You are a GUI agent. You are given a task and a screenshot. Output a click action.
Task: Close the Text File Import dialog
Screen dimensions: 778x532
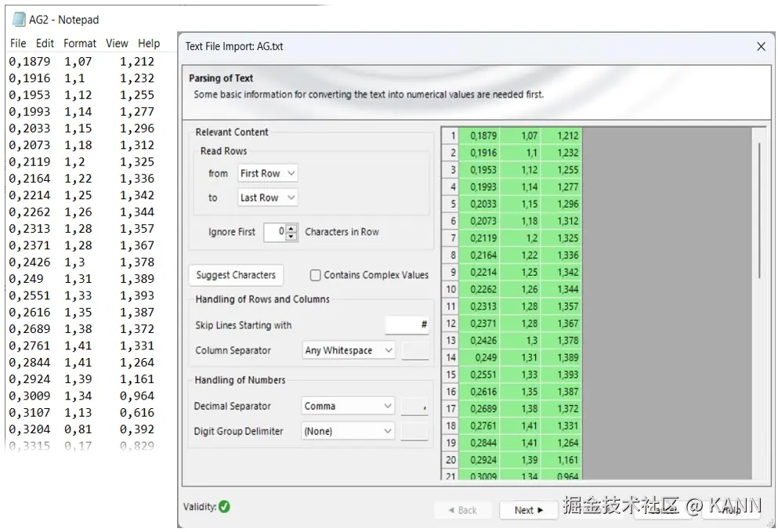point(761,46)
